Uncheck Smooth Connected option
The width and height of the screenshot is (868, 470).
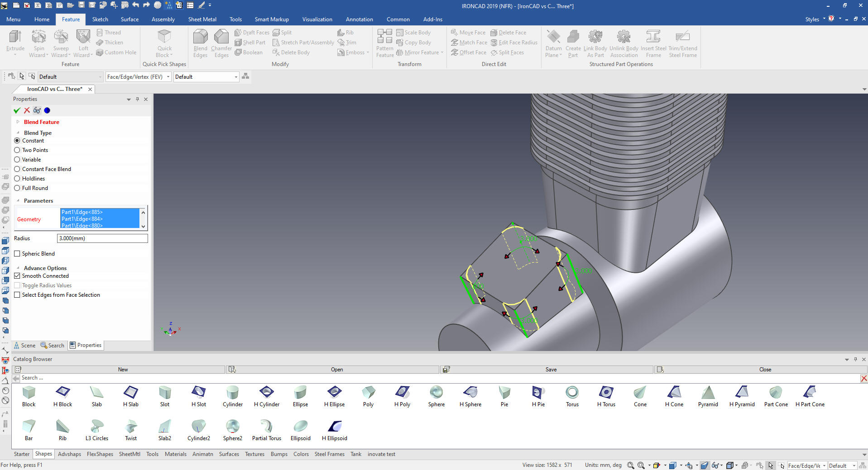pyautogui.click(x=17, y=276)
